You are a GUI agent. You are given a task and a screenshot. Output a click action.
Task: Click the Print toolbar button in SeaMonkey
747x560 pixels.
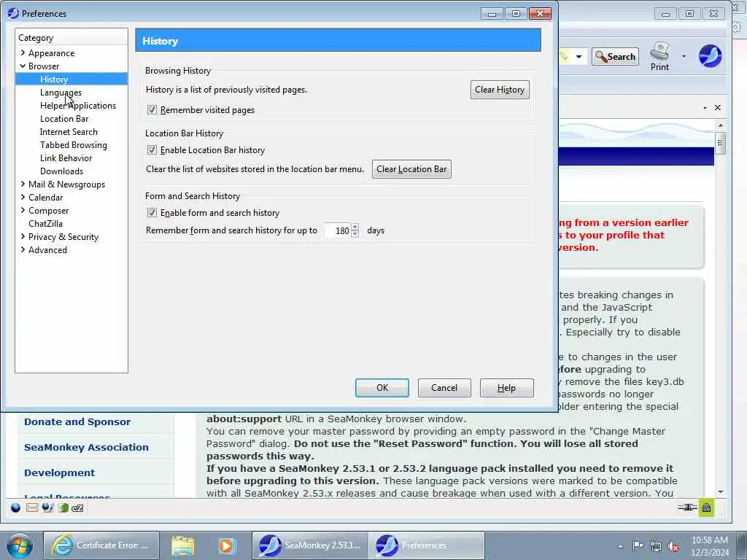click(x=659, y=56)
